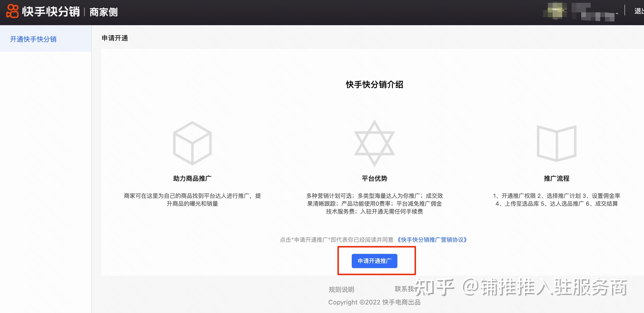Click the 助力商品推广 heading
644x313 pixels.
coord(192,178)
